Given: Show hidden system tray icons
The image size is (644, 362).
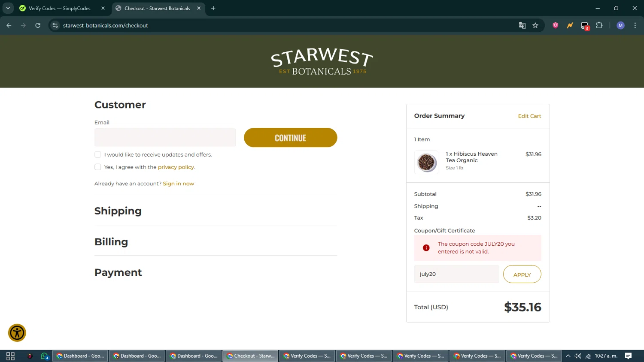Looking at the screenshot, I should [568, 356].
